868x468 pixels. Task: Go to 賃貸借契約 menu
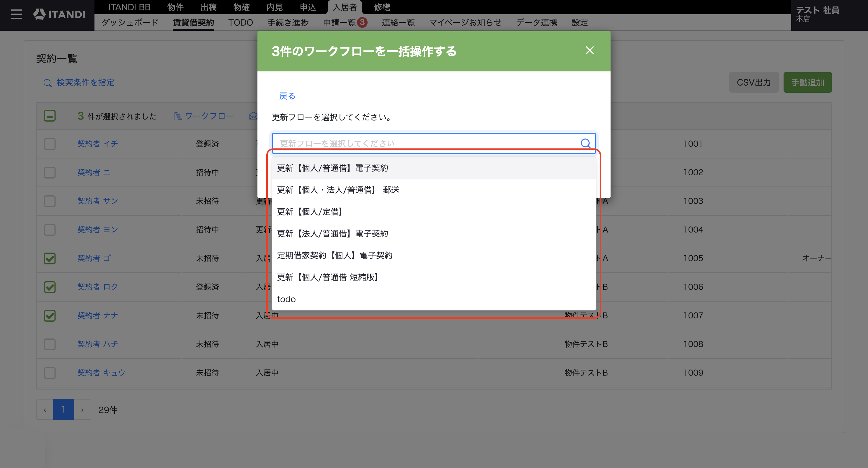(193, 22)
